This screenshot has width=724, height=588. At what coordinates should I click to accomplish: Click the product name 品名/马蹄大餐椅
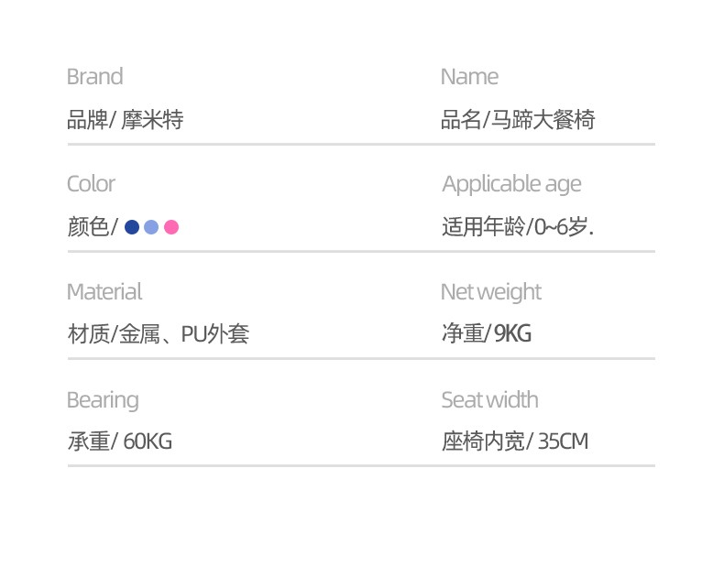pos(518,120)
